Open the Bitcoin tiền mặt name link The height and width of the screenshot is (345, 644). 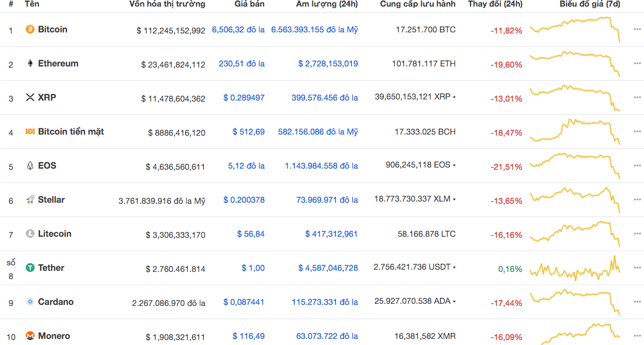pyautogui.click(x=71, y=132)
